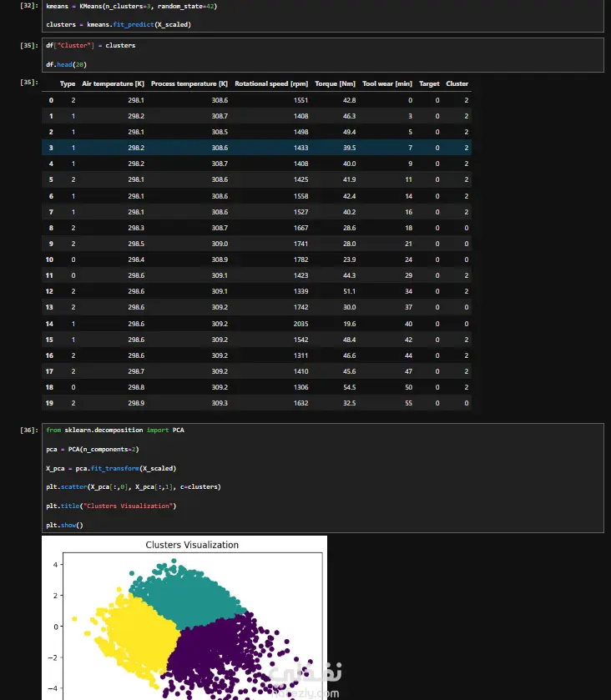Click the [32] cell execution prompt
Viewport: 611px width, 700px height.
point(29,6)
